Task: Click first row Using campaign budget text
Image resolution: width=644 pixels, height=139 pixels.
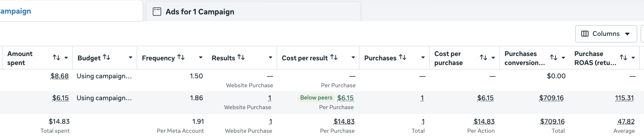Action: click(x=104, y=76)
